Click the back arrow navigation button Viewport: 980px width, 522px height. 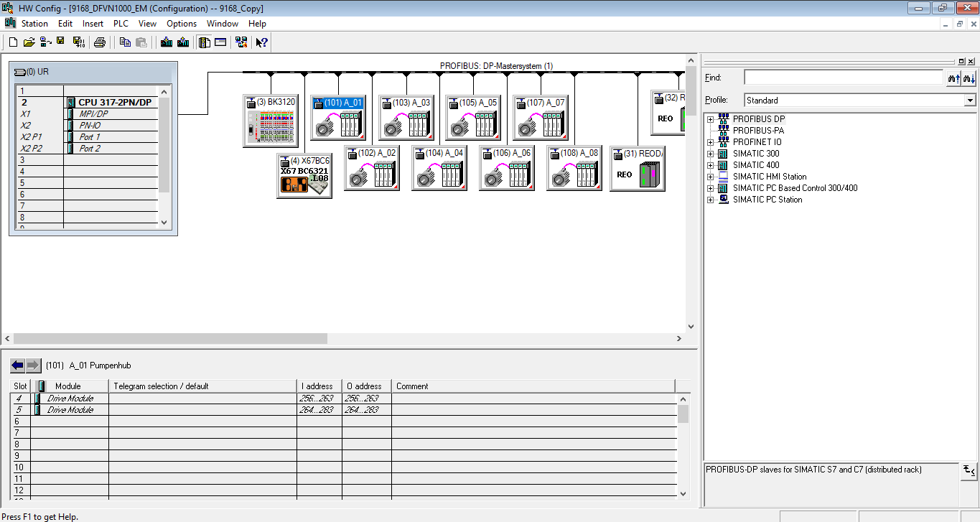coord(17,365)
